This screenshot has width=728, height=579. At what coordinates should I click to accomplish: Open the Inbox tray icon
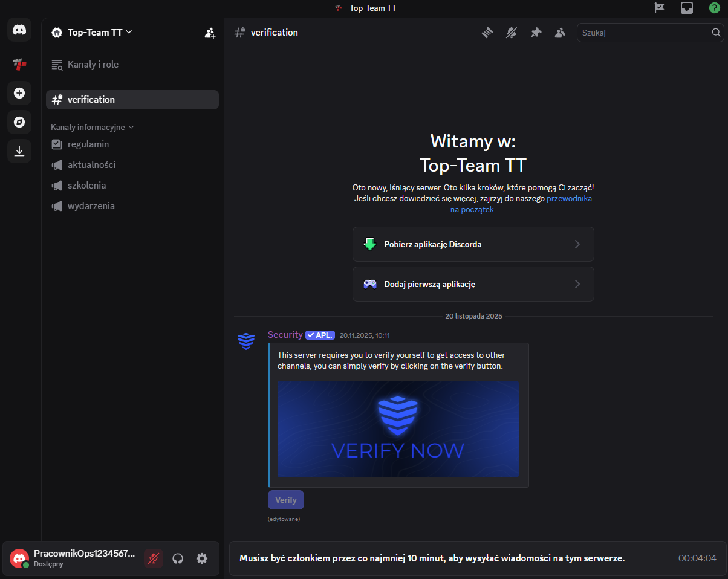[x=687, y=8]
